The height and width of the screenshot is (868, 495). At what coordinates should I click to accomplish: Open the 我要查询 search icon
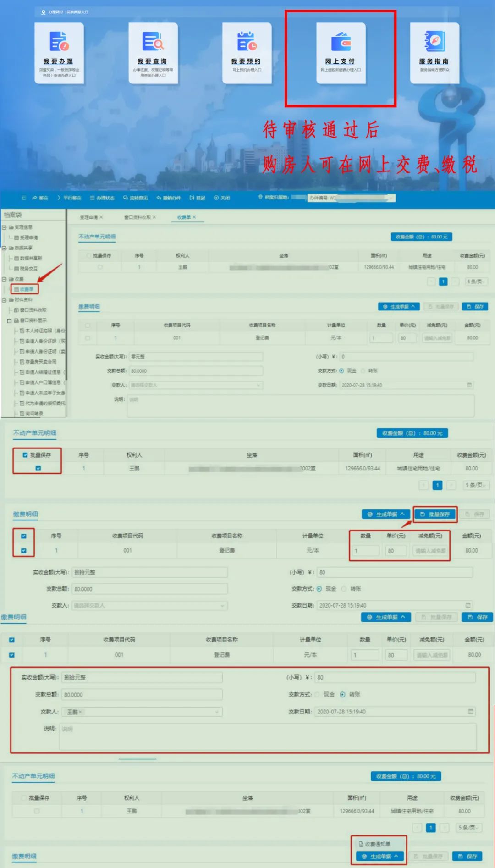click(x=153, y=52)
